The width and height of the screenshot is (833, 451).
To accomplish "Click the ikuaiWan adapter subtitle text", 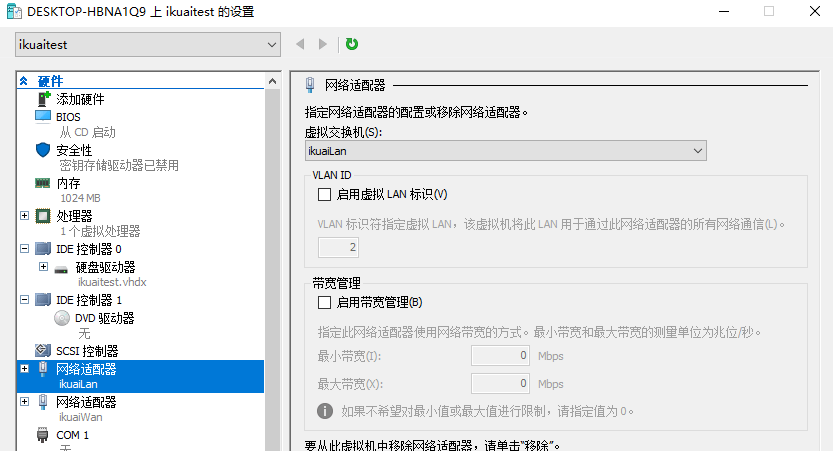I will click(x=81, y=417).
